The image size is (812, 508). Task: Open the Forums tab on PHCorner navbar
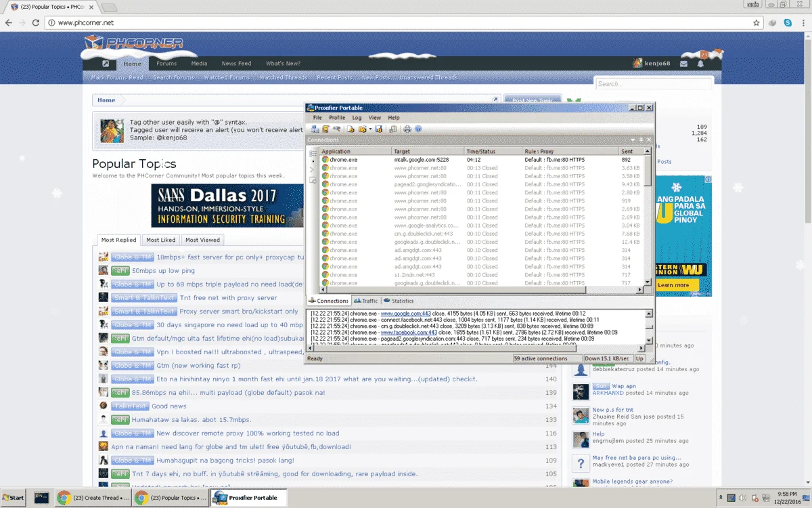point(166,64)
